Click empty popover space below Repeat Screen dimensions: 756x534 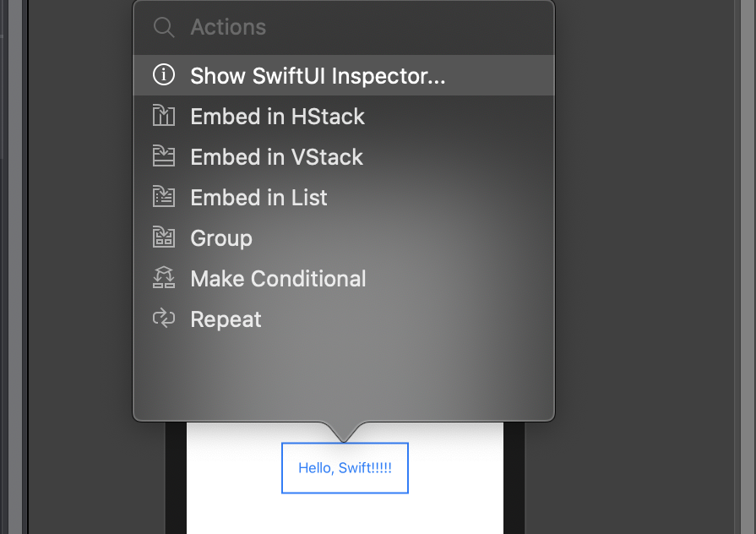click(x=338, y=376)
